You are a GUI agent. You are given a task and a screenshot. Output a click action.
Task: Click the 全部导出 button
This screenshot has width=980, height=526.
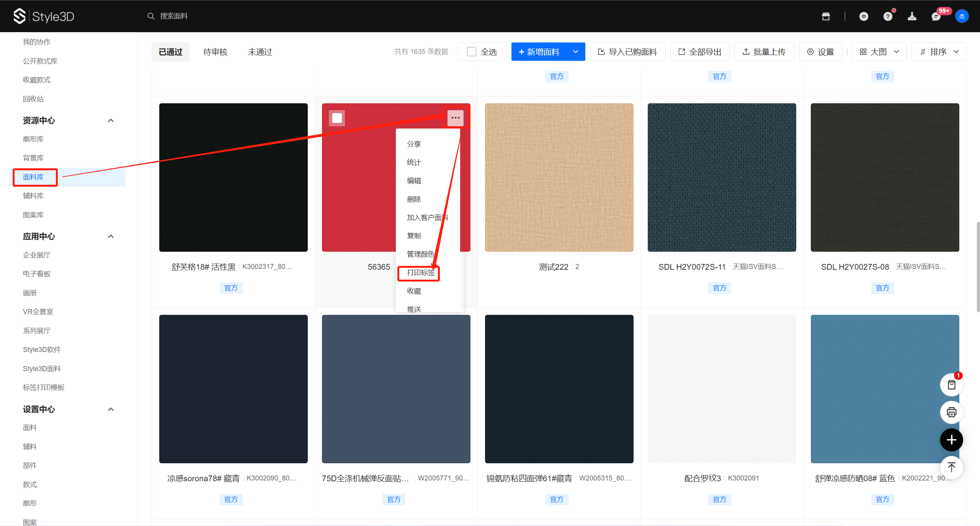[x=700, y=52]
